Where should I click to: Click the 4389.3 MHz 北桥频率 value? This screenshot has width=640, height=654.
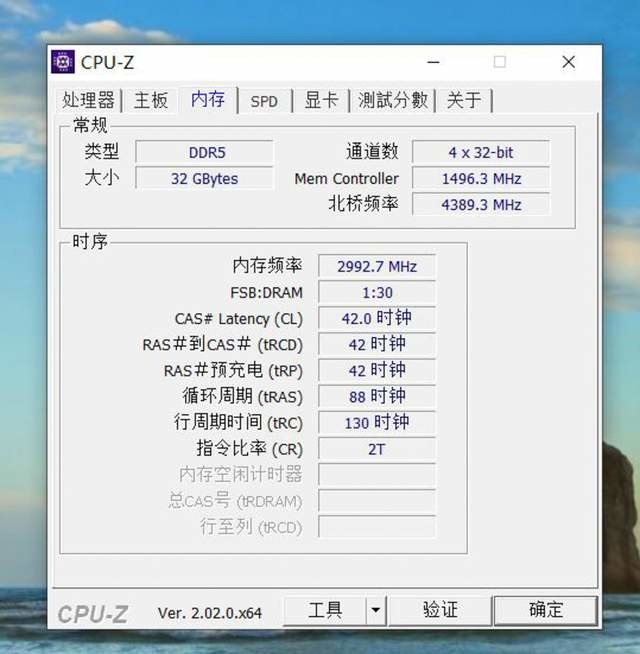[x=481, y=205]
